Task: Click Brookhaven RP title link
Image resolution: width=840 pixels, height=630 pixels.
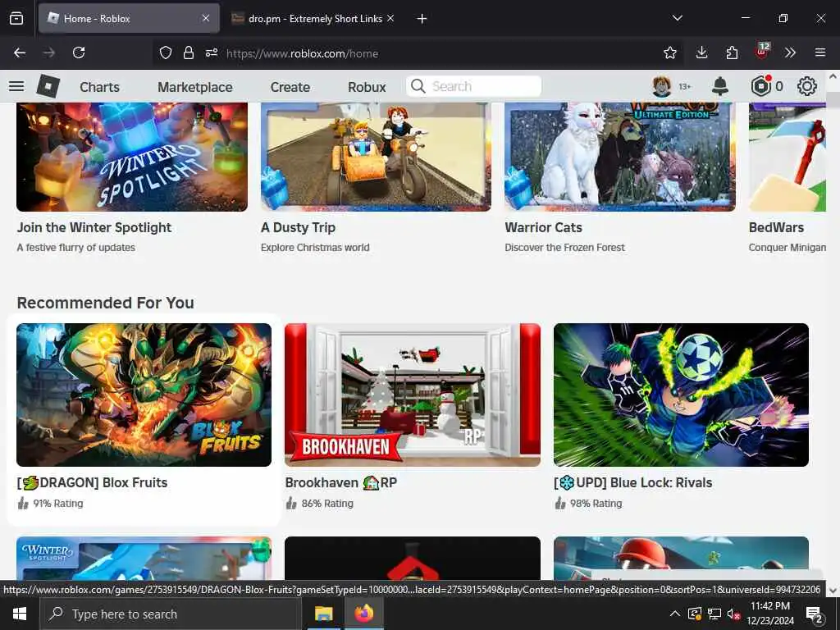Action: pyautogui.click(x=340, y=482)
